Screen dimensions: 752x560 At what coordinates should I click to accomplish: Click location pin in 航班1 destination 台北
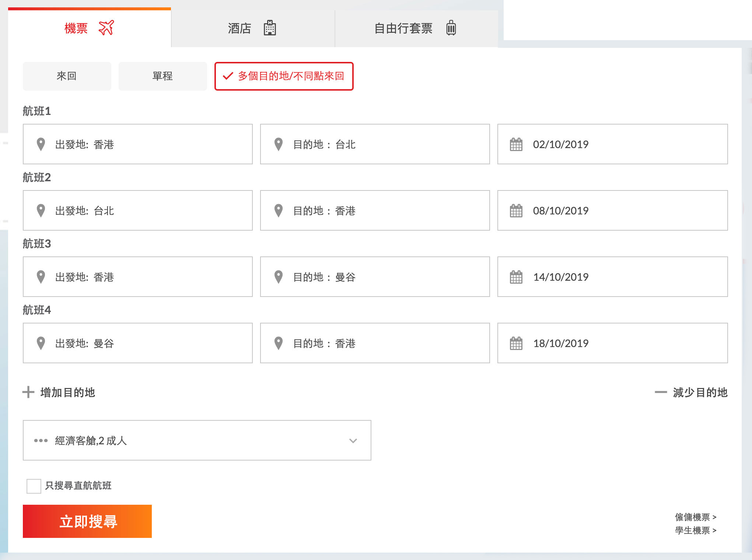click(279, 144)
